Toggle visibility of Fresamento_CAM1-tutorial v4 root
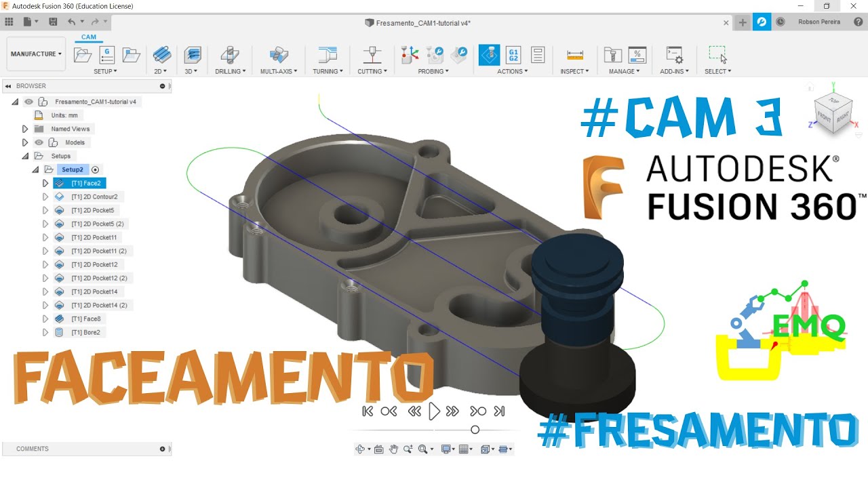The height and width of the screenshot is (488, 868). [28, 102]
